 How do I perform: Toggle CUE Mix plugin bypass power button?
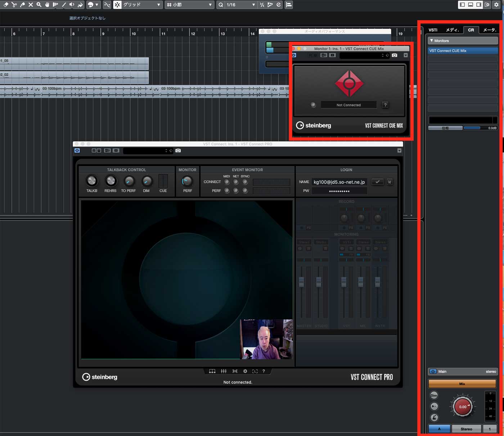[x=294, y=55]
